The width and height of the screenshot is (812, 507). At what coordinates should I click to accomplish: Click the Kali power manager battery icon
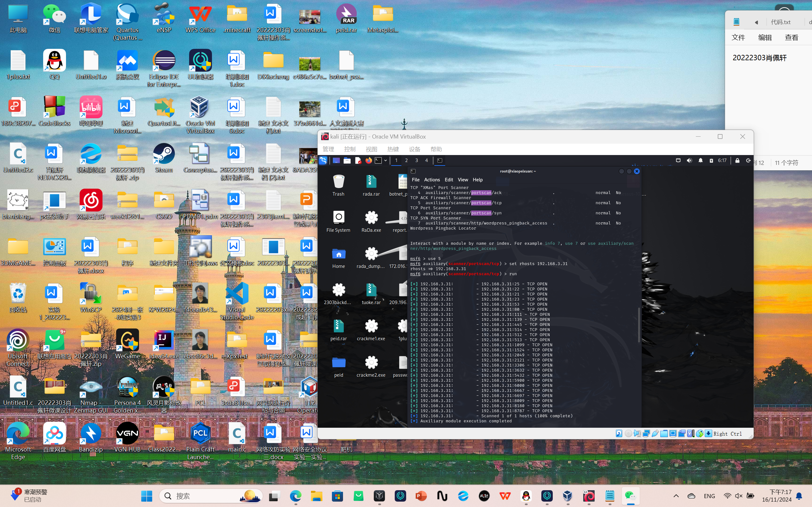711,160
